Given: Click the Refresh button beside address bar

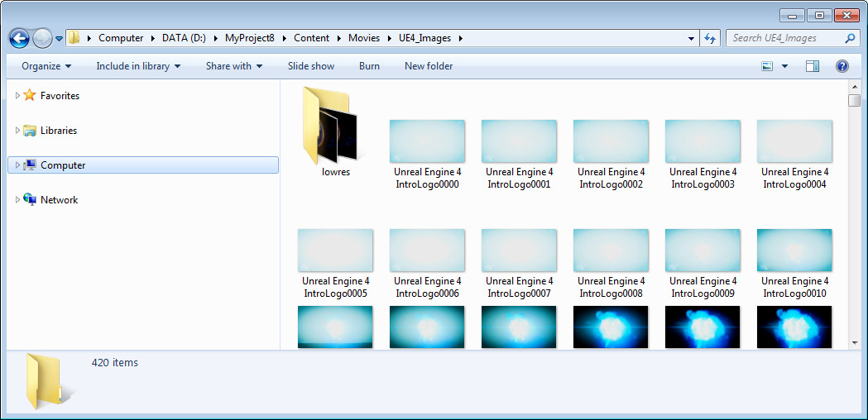Looking at the screenshot, I should click(x=709, y=38).
